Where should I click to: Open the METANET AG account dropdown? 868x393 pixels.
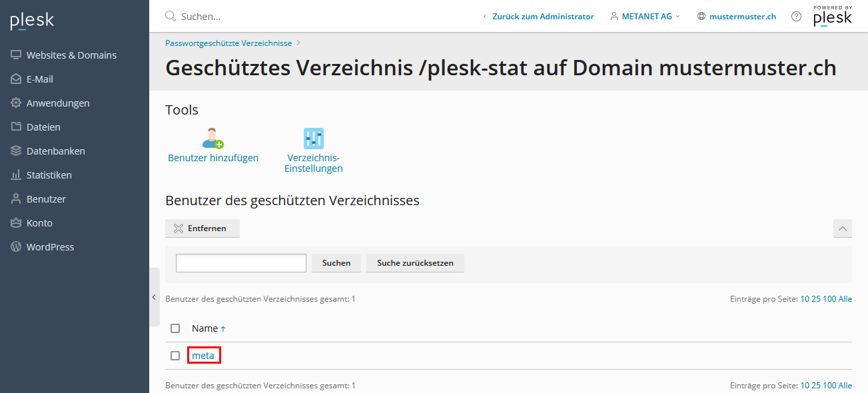pos(646,17)
